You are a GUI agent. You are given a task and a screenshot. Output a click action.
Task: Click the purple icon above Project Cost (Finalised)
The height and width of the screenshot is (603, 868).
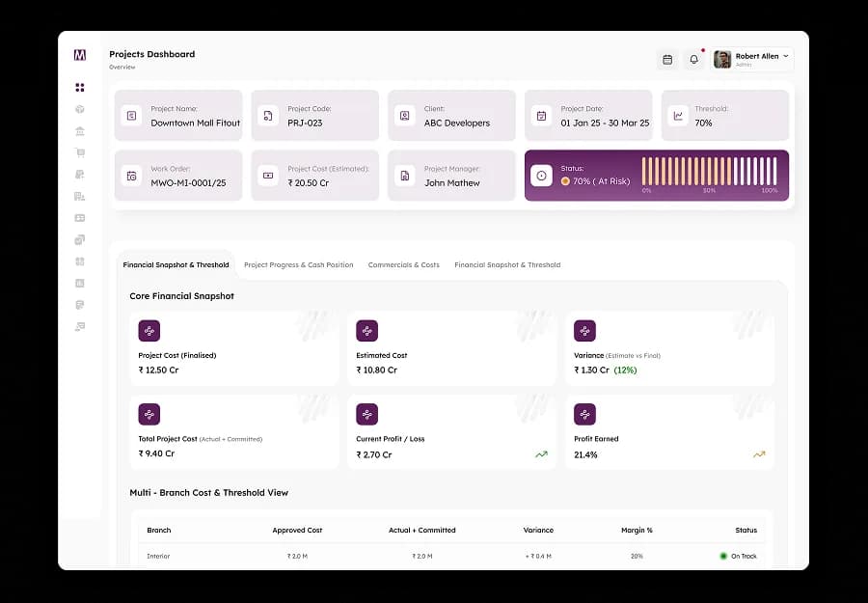(x=149, y=331)
